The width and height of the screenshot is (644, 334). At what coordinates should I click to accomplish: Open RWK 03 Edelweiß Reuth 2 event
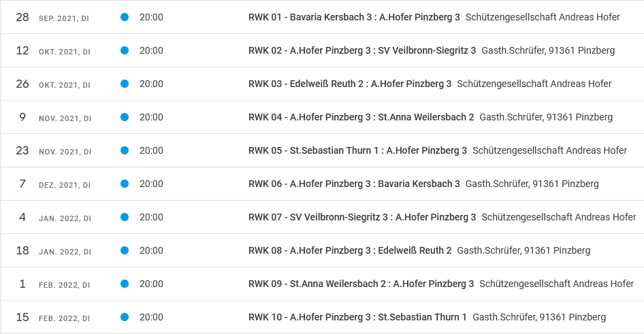tap(349, 84)
